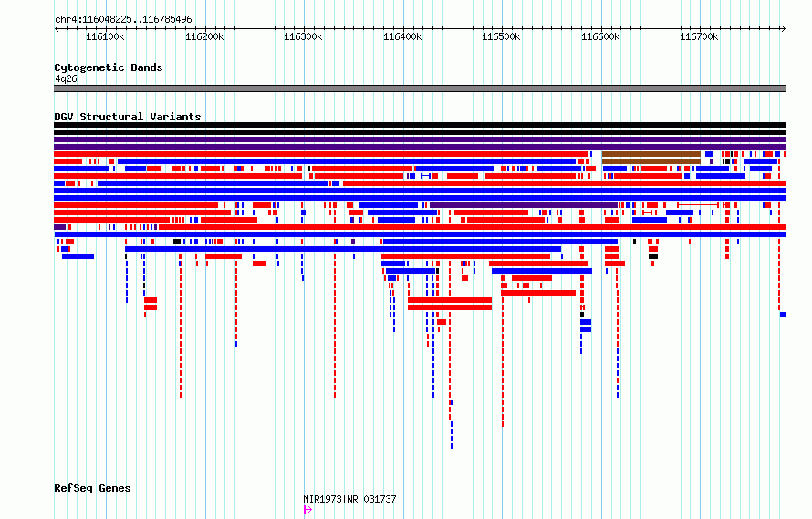Click the magenta MIR1973 gene arrow glyph

coord(307,510)
